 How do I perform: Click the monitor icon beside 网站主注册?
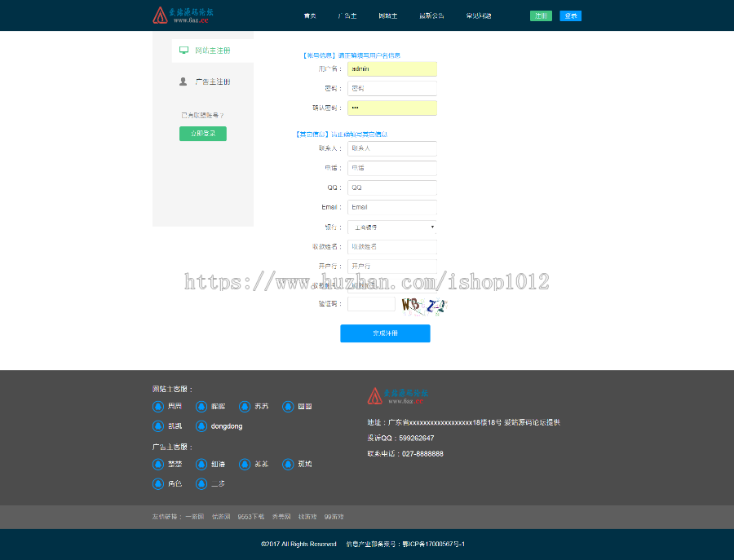pyautogui.click(x=183, y=51)
